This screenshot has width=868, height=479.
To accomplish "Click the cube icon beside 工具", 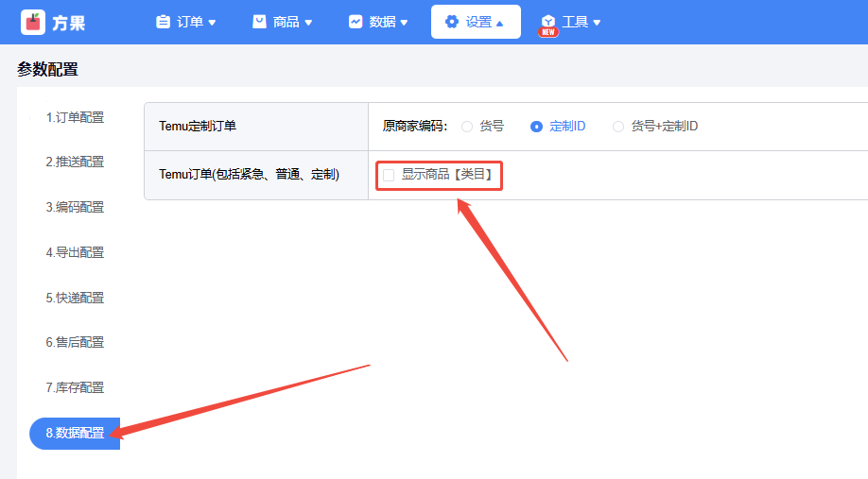I will (548, 21).
